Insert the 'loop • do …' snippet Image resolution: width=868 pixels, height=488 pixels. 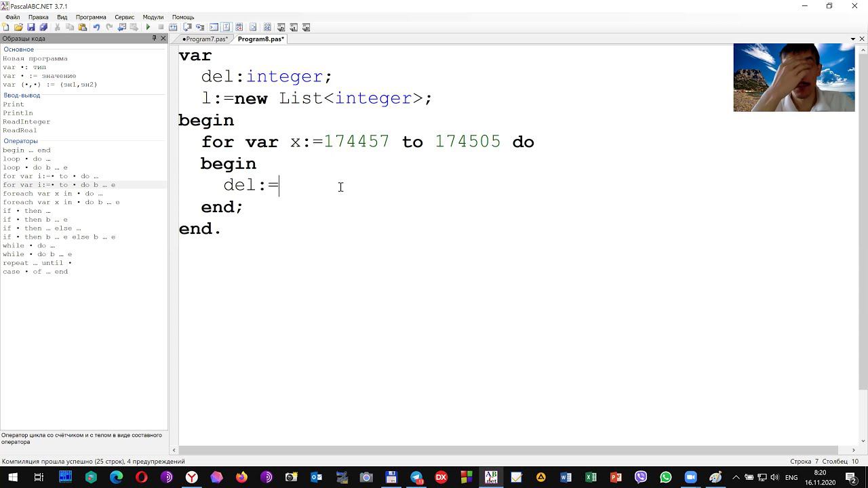pos(26,159)
